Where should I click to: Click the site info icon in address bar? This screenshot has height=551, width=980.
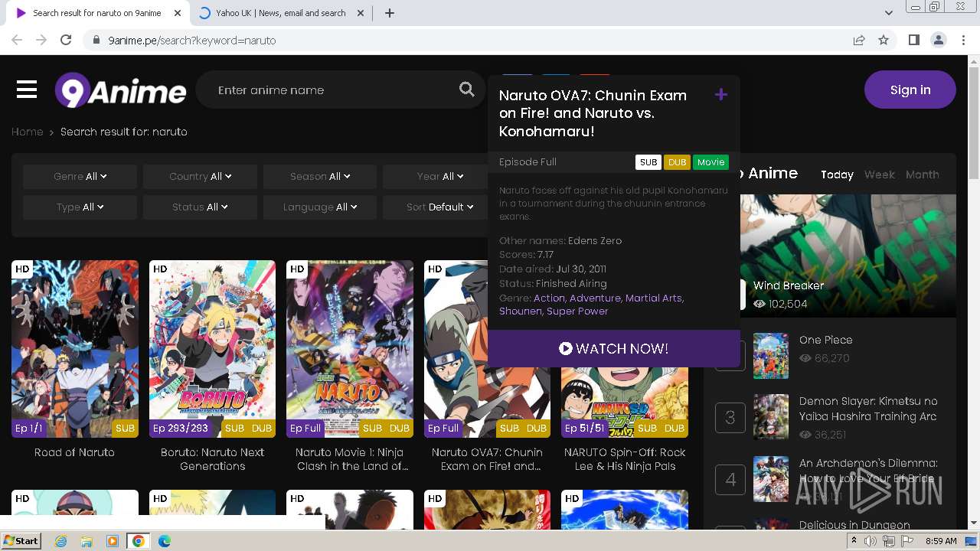click(96, 40)
